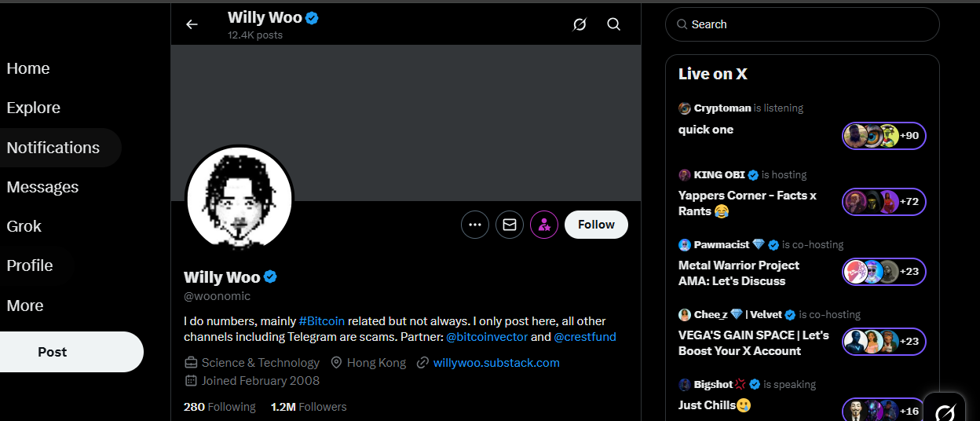Open the #Bitcoin hashtag link
Image resolution: width=980 pixels, height=421 pixels.
point(322,321)
